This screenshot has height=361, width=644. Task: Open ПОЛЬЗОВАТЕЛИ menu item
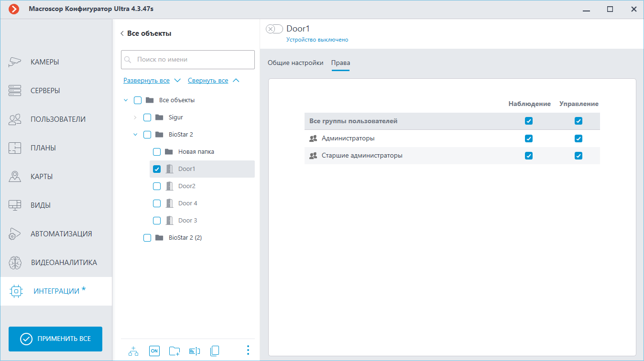click(x=56, y=119)
